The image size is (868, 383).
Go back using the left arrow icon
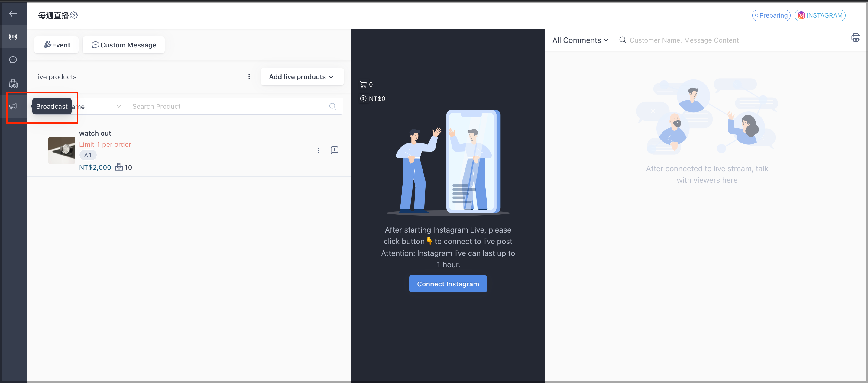tap(13, 14)
